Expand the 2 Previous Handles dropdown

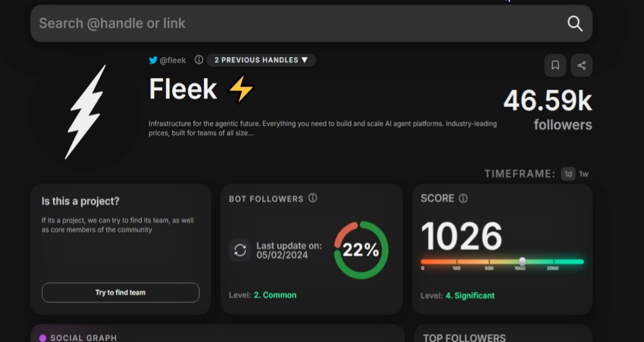click(x=261, y=60)
